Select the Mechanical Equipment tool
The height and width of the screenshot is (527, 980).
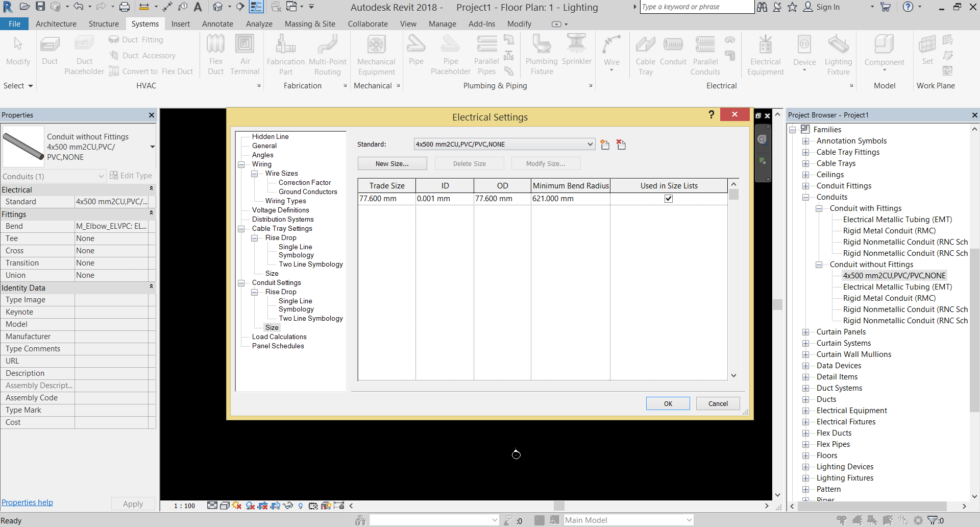376,55
